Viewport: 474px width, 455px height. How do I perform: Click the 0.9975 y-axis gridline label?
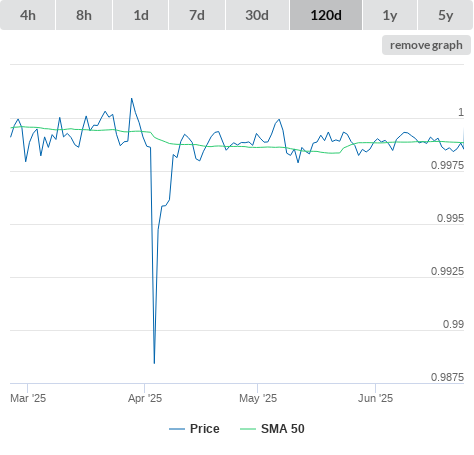[447, 165]
